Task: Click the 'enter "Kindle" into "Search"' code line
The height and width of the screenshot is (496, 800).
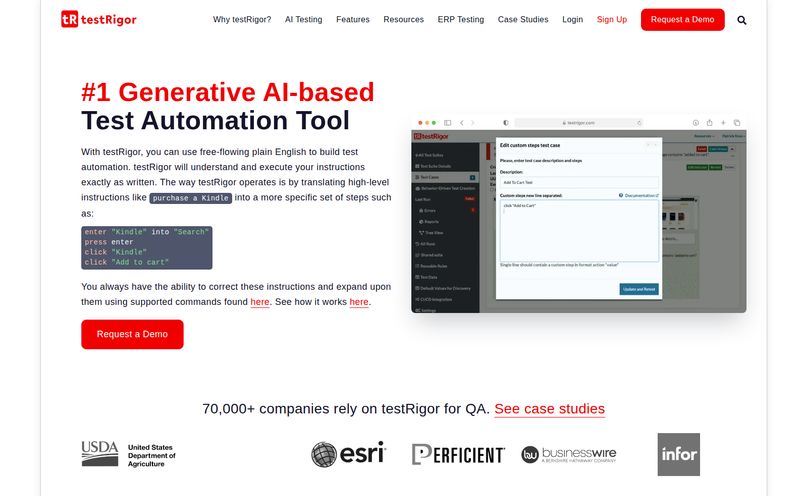Action: pyautogui.click(x=146, y=232)
